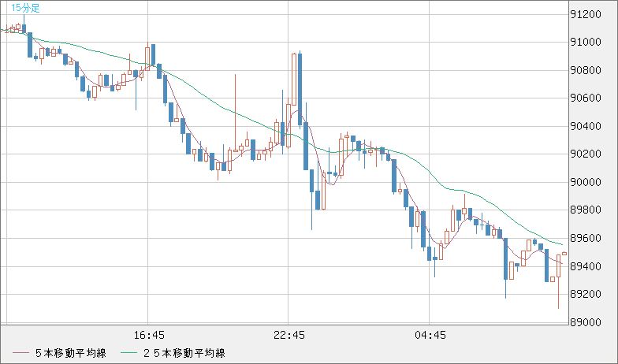Click the tall red candle peaking near 90900
Screen dimensions: 618x364
pyautogui.click(x=294, y=79)
